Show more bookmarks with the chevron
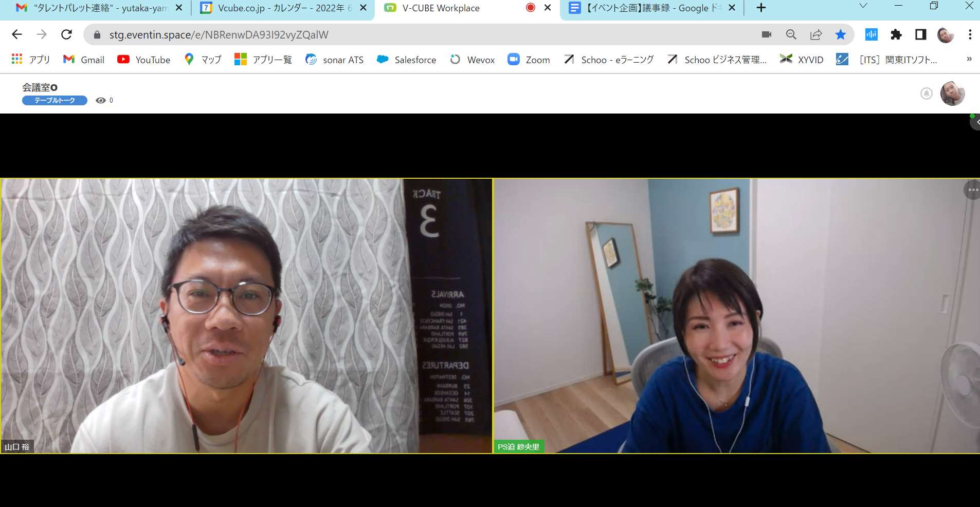Viewport: 980px width, 507px height. coord(969,59)
